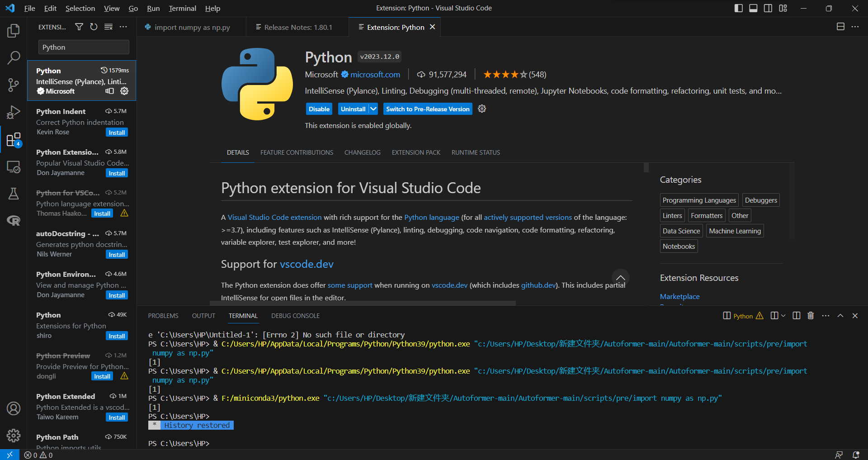Viewport: 868px width, 460px height.
Task: Open the Remote Explorer view
Action: (x=14, y=167)
